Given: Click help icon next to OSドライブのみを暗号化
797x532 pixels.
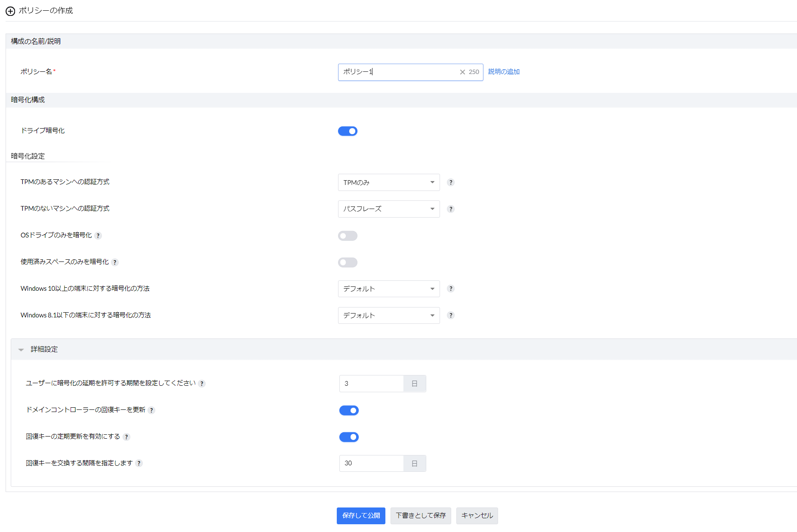Looking at the screenshot, I should [98, 236].
